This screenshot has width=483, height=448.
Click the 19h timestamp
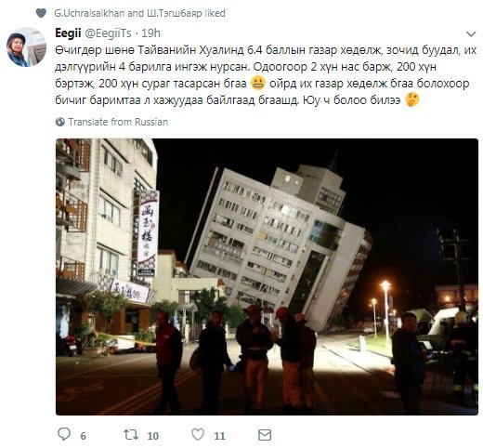(x=150, y=33)
